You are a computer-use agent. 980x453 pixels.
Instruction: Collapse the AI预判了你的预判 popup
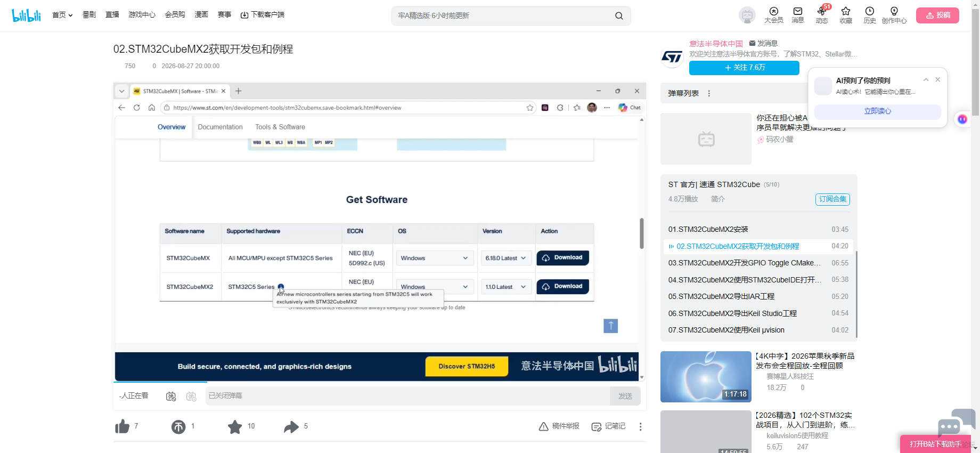[926, 80]
